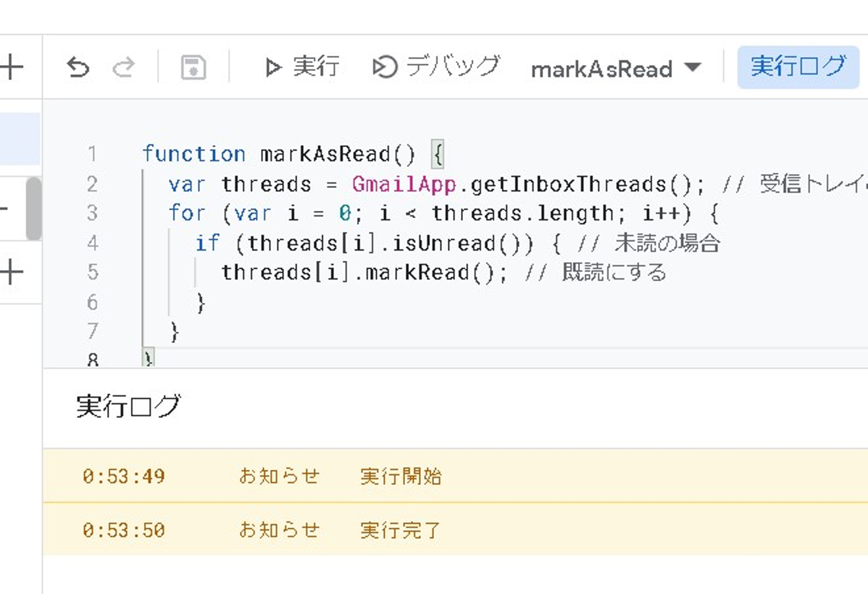Start debugging with デバッグ

pyautogui.click(x=436, y=67)
